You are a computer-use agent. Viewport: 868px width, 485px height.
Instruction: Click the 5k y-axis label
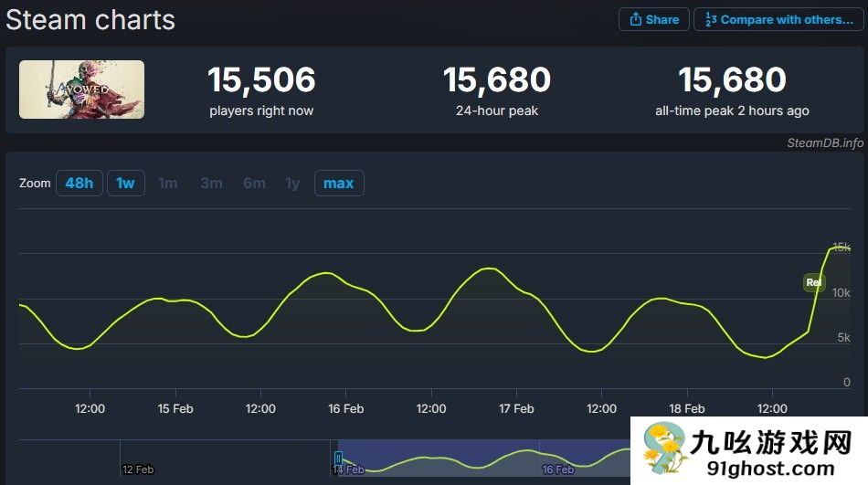(x=843, y=337)
